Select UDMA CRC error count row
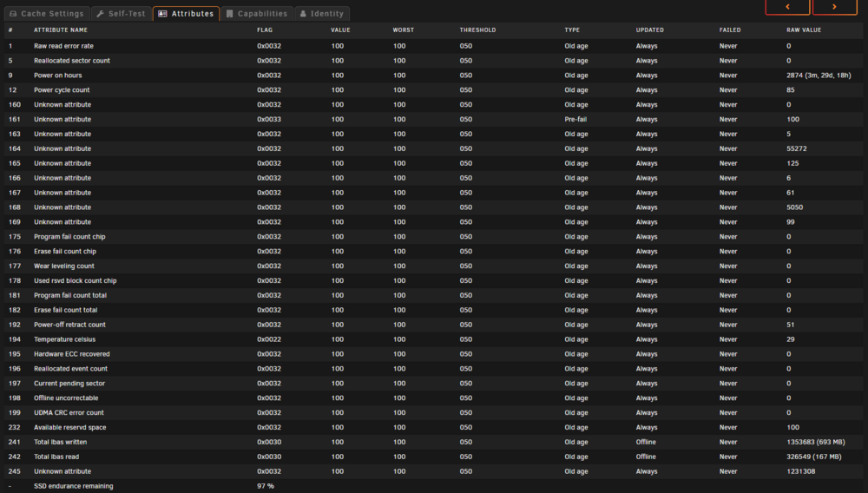The width and height of the screenshot is (868, 493). click(434, 412)
